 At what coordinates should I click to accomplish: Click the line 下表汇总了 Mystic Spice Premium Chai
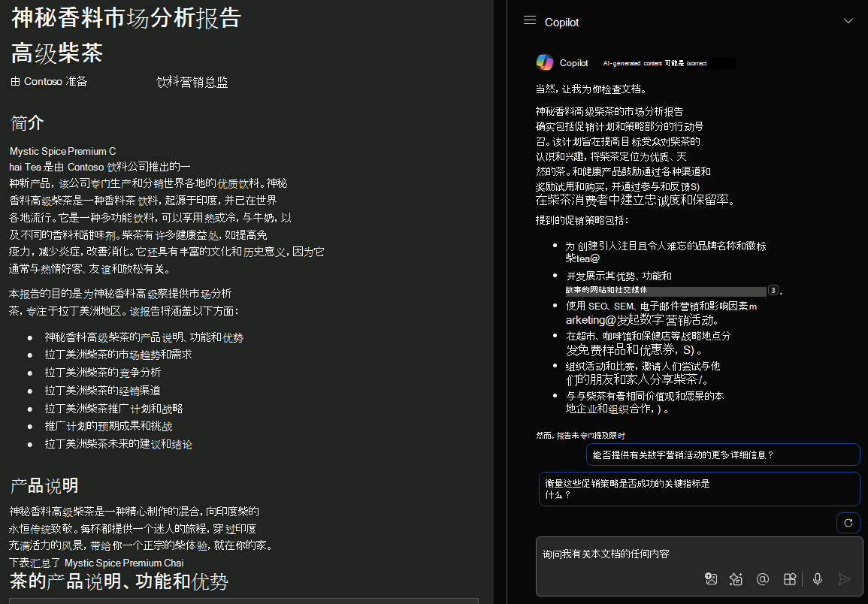pos(96,563)
